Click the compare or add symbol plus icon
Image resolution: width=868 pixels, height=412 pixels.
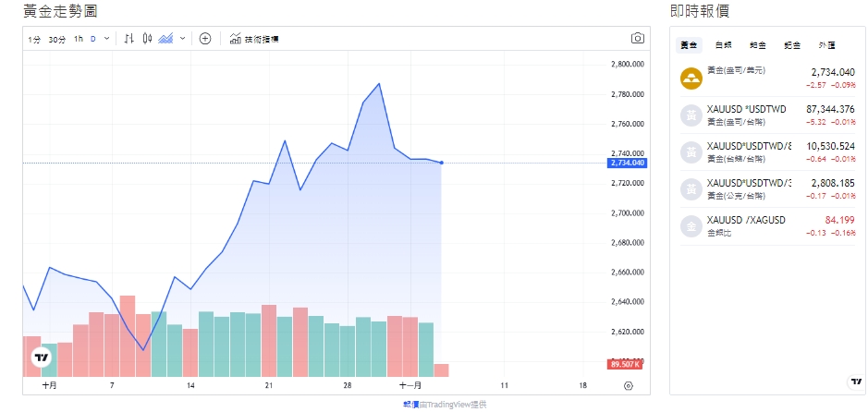pos(205,39)
